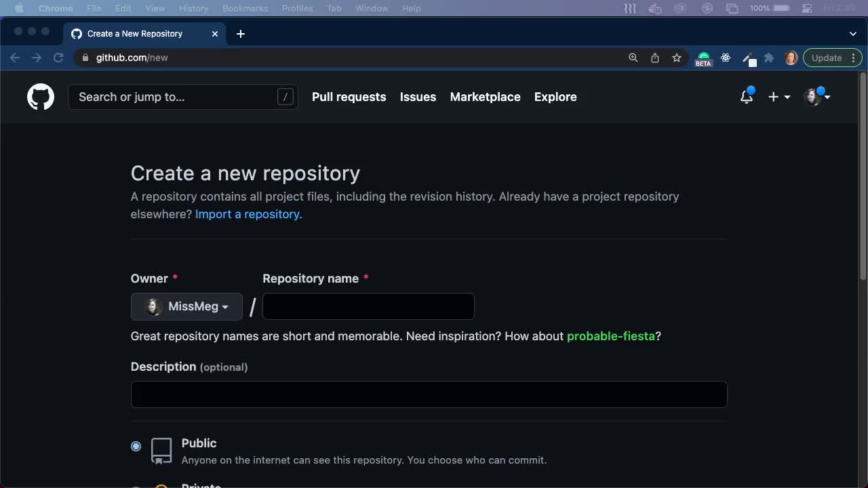The height and width of the screenshot is (488, 868).
Task: Select the Private repository visibility option
Action: pos(136,485)
